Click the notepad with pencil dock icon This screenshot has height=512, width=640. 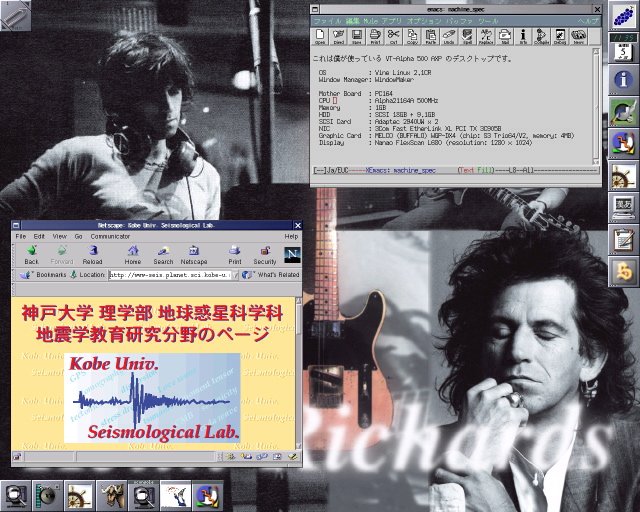click(x=623, y=239)
